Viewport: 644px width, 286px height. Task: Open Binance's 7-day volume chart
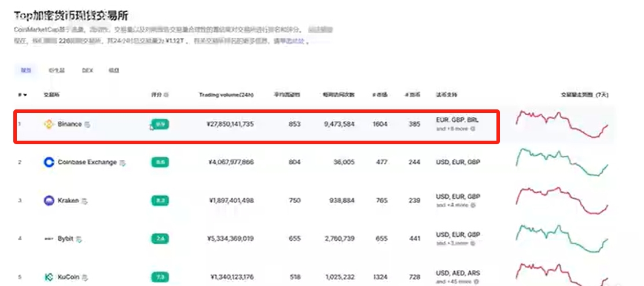[562, 124]
